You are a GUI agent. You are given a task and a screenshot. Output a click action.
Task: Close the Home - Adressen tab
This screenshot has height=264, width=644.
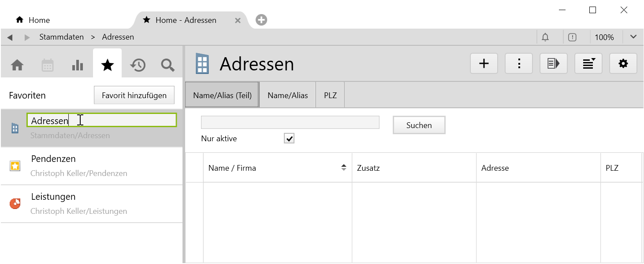(x=238, y=20)
